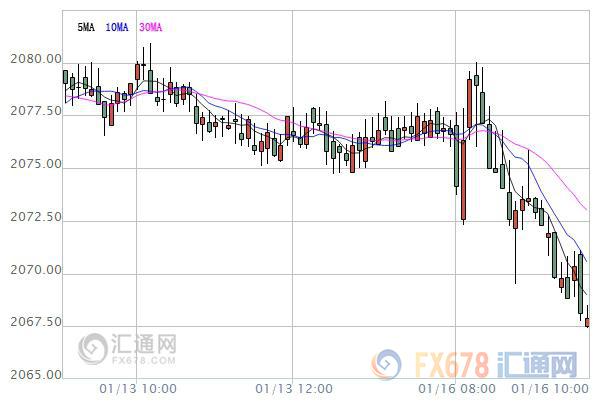Screen dimensions: 595x401
Task: Click the 30MA legend label
Action: tap(151, 27)
